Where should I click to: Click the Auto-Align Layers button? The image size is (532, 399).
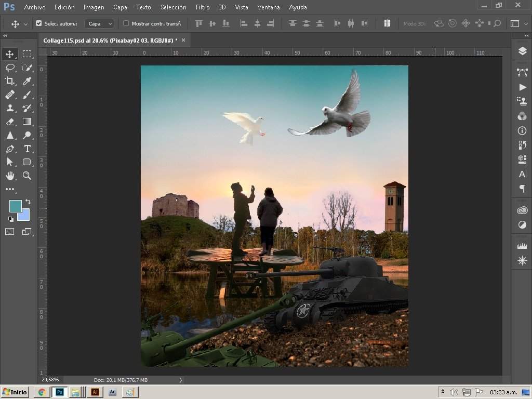387,23
